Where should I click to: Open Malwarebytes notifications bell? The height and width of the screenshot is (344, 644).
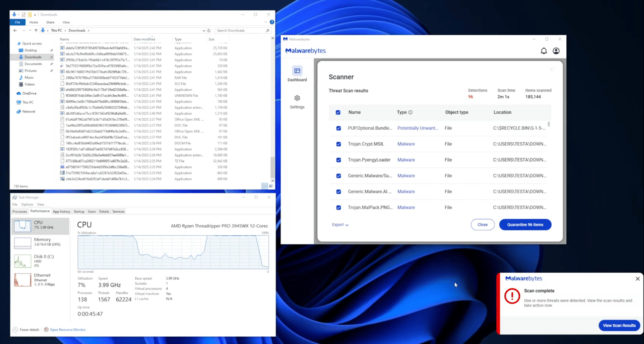pos(544,51)
